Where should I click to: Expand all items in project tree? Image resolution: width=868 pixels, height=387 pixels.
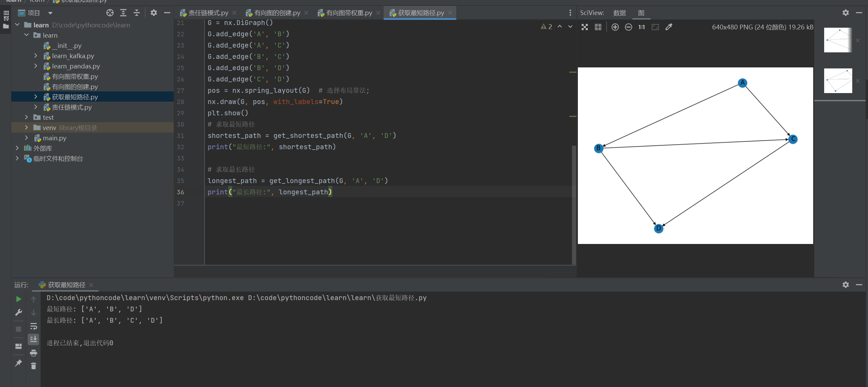123,13
